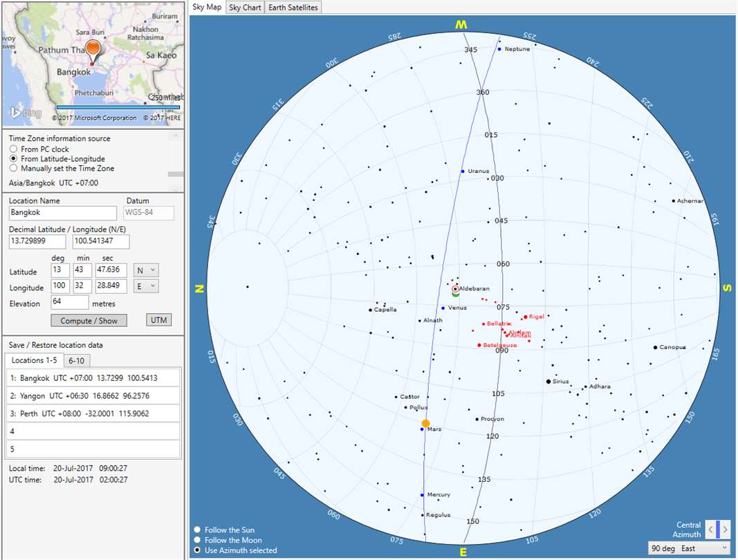Open the Earth Satellites tab
The height and width of the screenshot is (560, 738).
(x=293, y=8)
